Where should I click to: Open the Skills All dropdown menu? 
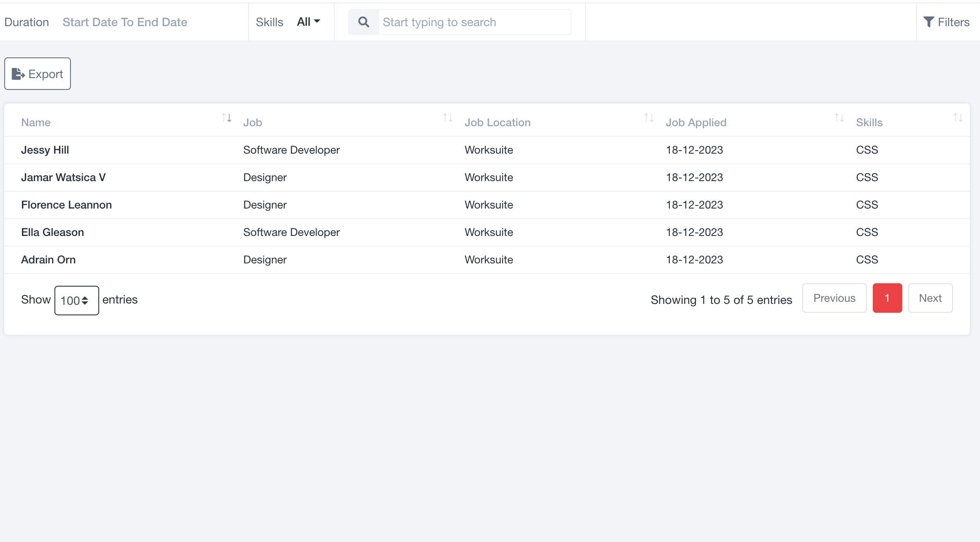pyautogui.click(x=308, y=22)
